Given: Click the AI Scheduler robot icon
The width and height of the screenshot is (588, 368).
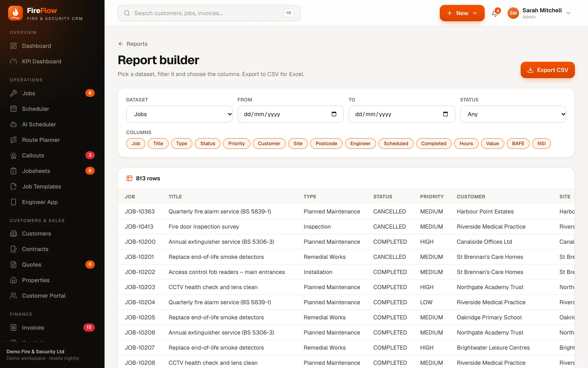Looking at the screenshot, I should point(14,125).
